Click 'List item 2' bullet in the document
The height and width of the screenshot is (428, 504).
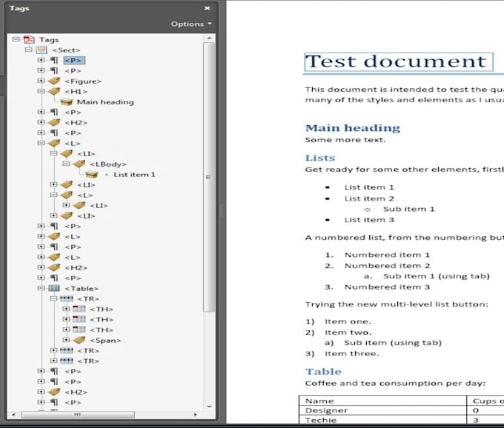pos(369,198)
